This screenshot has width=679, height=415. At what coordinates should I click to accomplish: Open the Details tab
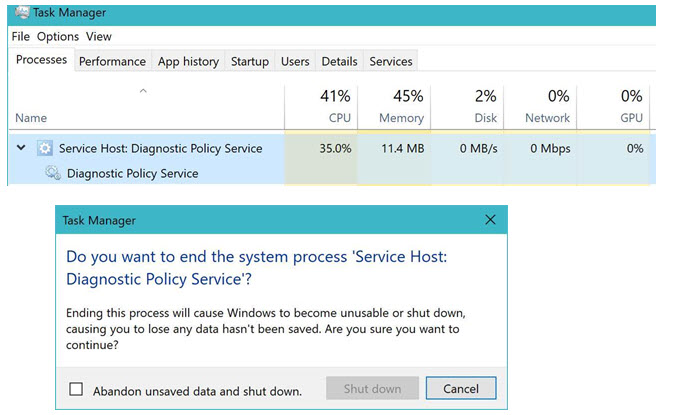pyautogui.click(x=339, y=61)
